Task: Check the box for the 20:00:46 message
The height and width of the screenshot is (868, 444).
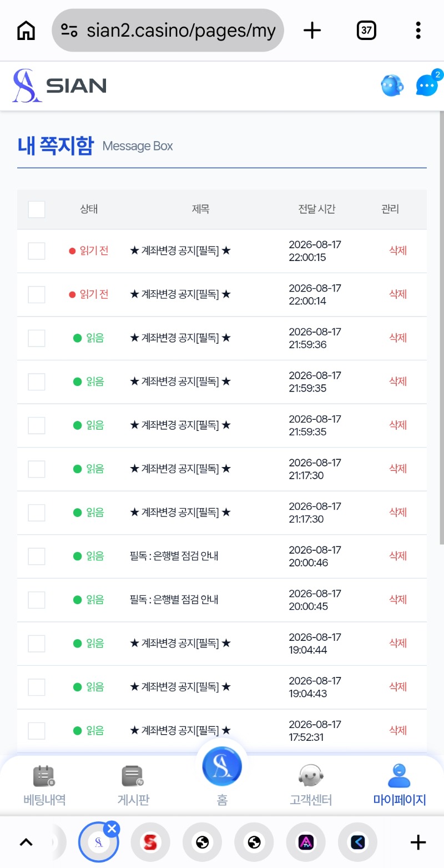Action: [x=37, y=556]
